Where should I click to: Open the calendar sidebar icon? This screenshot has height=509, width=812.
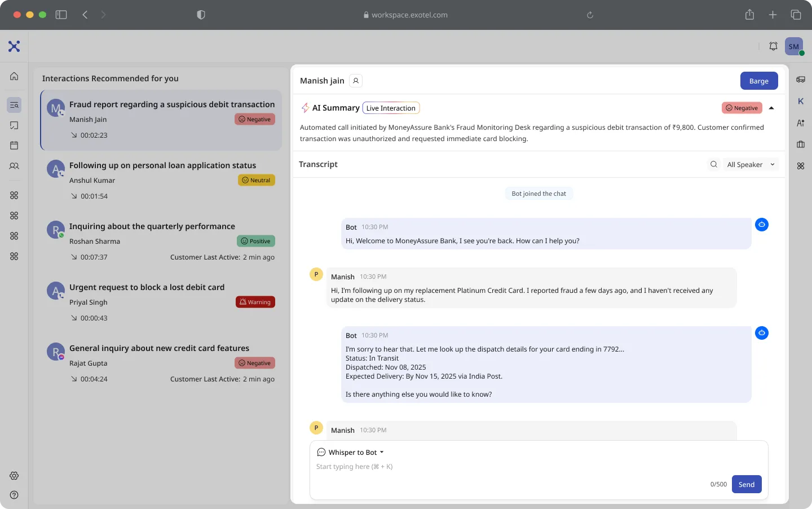(x=14, y=146)
